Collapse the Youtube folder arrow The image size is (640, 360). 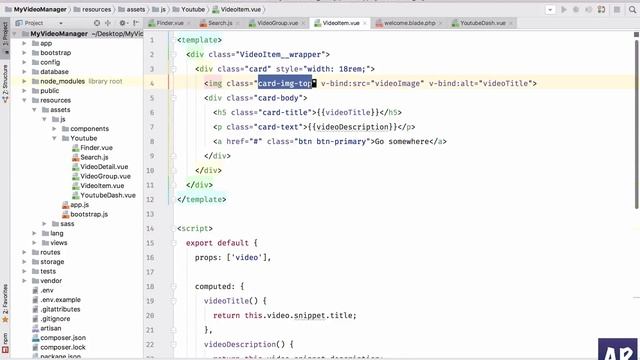pyautogui.click(x=54, y=138)
